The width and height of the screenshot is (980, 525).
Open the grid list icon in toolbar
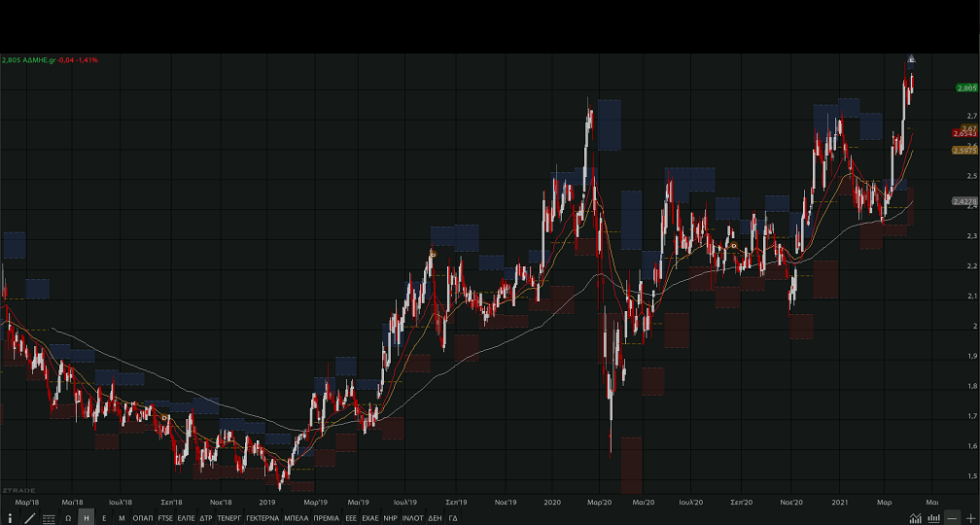click(x=49, y=518)
